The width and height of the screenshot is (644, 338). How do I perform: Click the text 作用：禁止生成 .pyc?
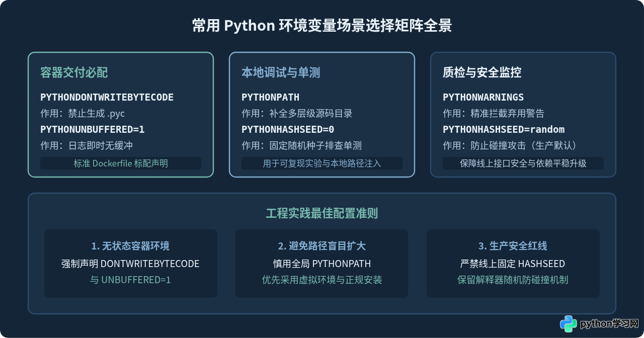coord(83,113)
